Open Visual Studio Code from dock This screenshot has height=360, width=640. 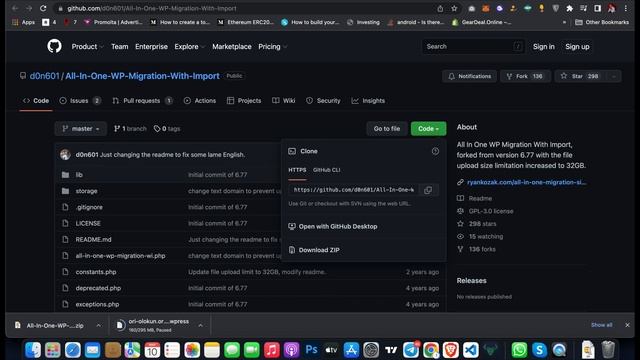(x=471, y=350)
